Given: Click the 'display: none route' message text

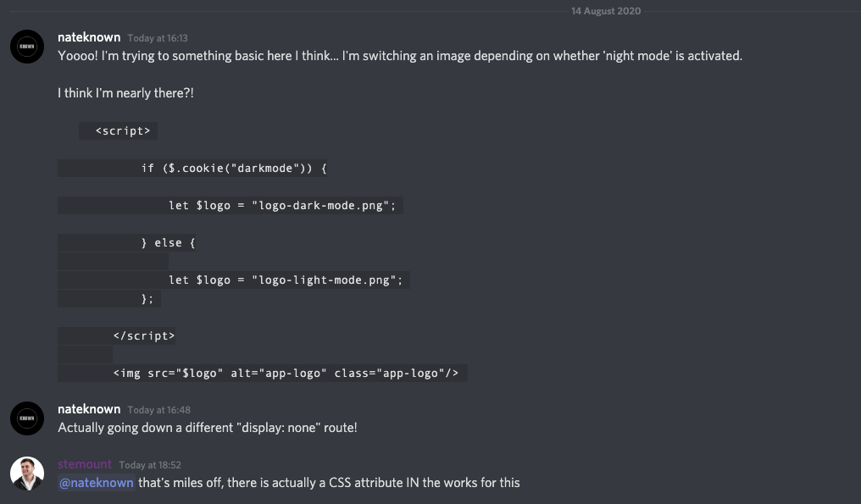Looking at the screenshot, I should click(208, 428).
